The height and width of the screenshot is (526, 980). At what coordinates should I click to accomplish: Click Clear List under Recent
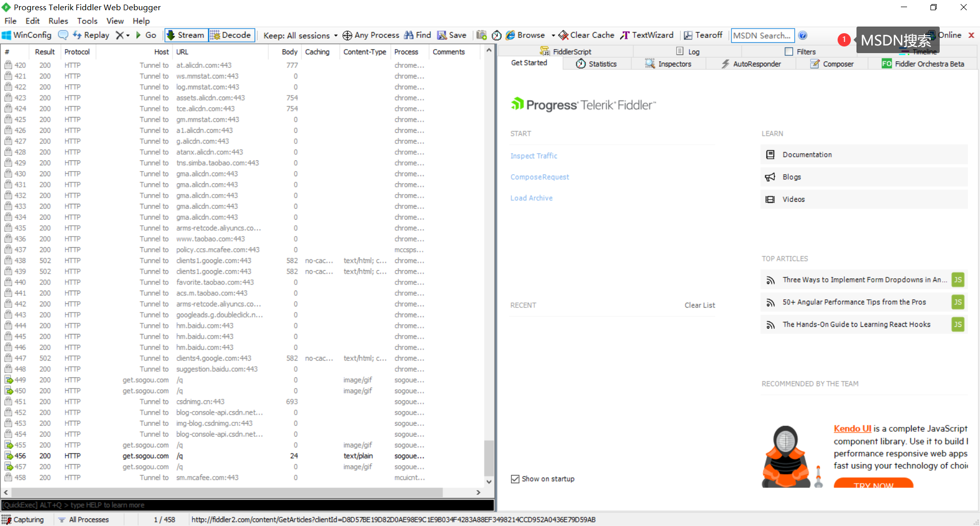point(700,305)
